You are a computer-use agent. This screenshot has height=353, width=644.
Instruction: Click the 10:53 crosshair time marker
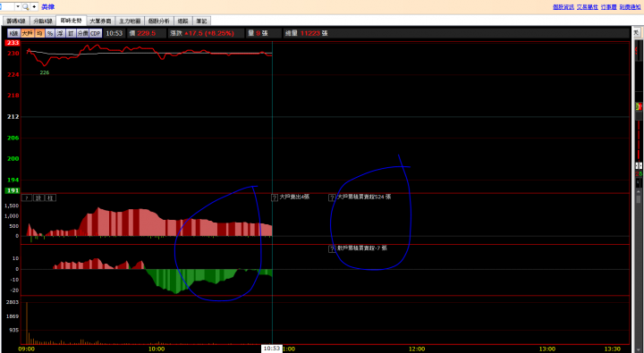pyautogui.click(x=272, y=349)
